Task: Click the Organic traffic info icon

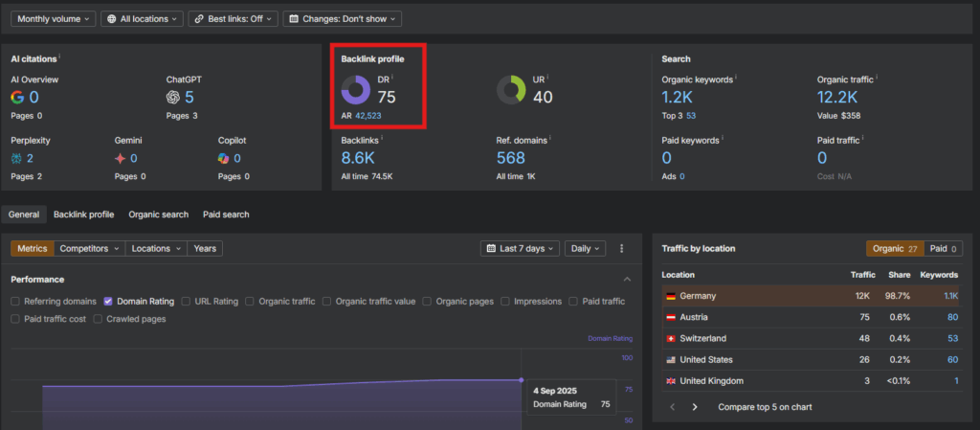Action: point(877,79)
